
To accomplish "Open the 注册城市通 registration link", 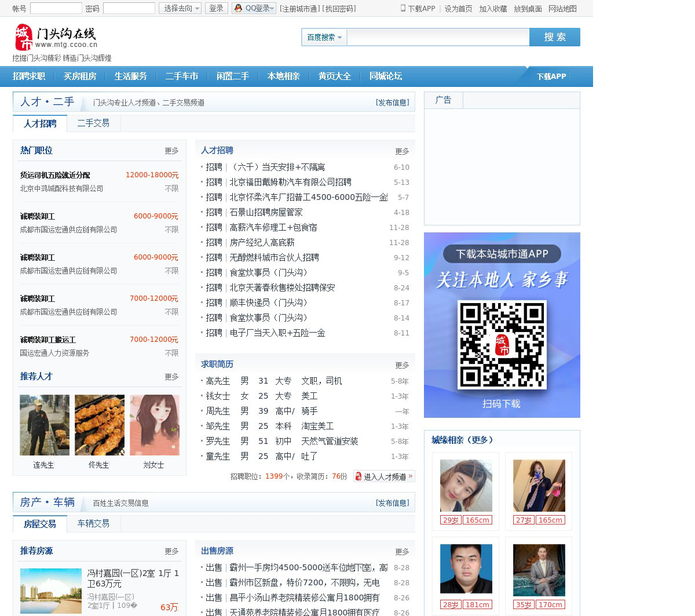I will coord(299,9).
